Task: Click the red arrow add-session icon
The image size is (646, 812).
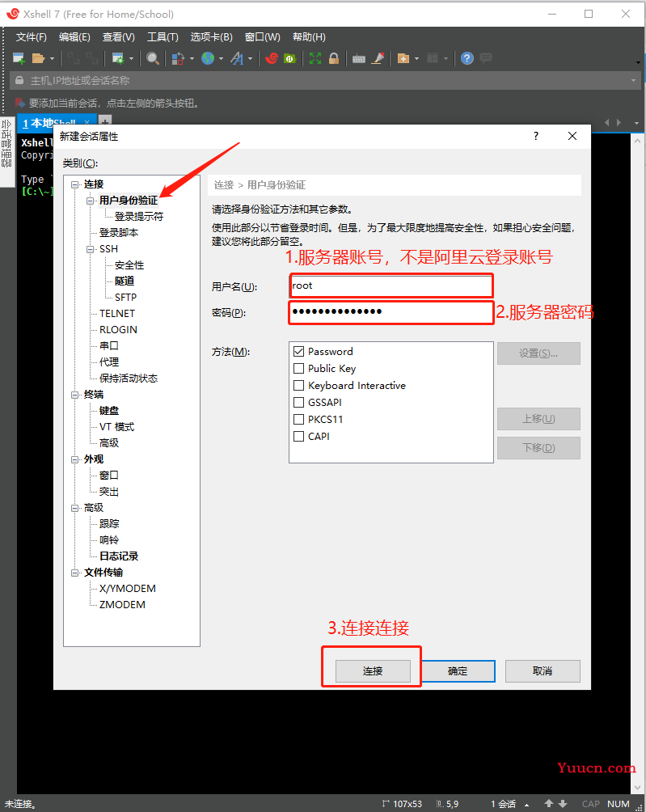Action: (19, 103)
